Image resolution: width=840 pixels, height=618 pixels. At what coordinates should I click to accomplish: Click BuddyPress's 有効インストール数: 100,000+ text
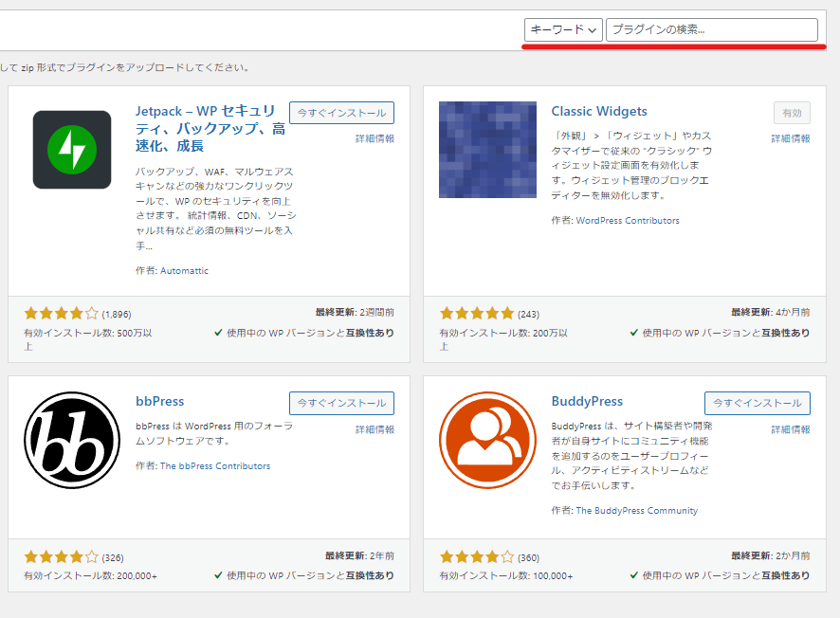tap(506, 575)
